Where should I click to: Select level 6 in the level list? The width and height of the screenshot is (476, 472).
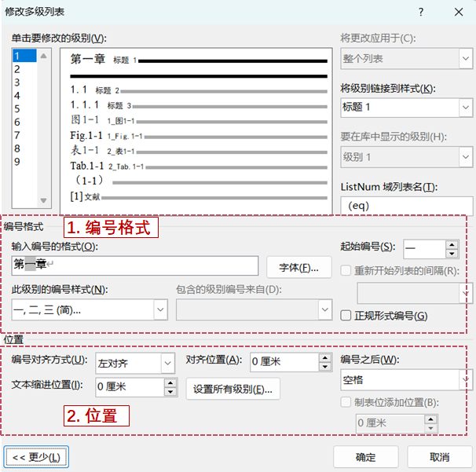[x=24, y=122]
